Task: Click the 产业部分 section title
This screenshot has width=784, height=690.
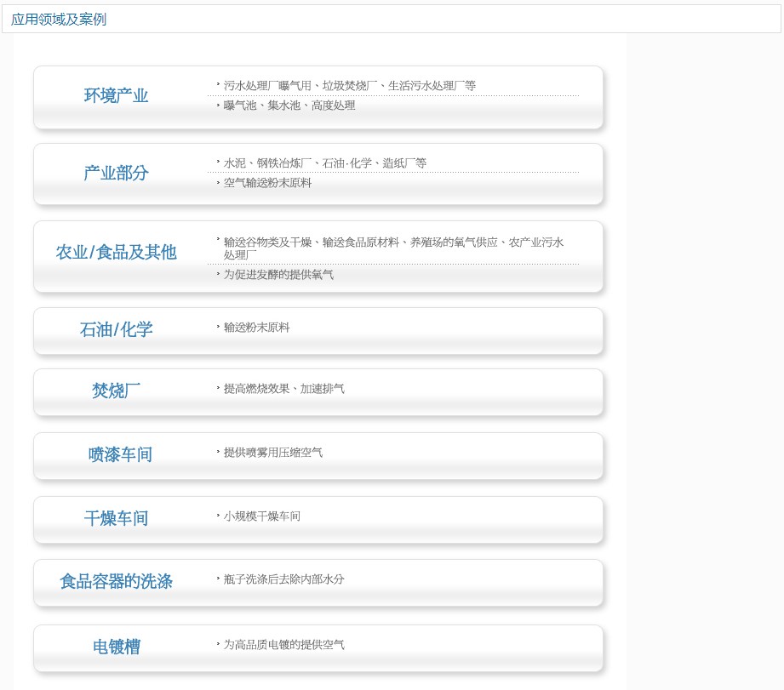Action: (116, 174)
